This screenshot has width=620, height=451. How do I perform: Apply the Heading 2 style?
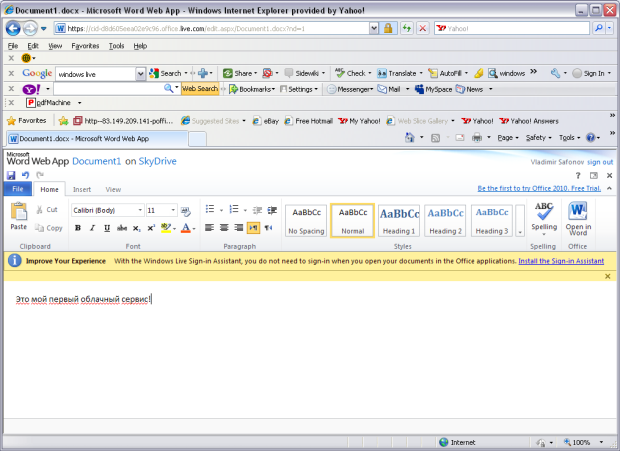coord(445,221)
